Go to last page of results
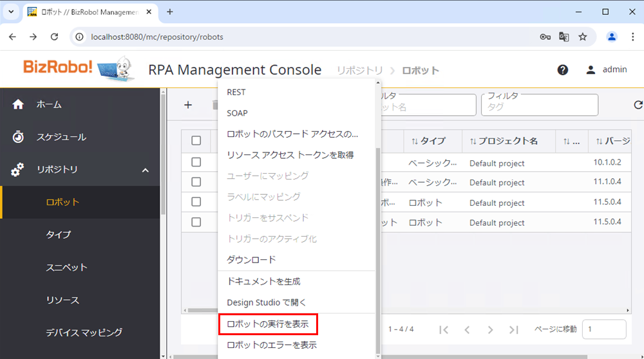 (513, 329)
